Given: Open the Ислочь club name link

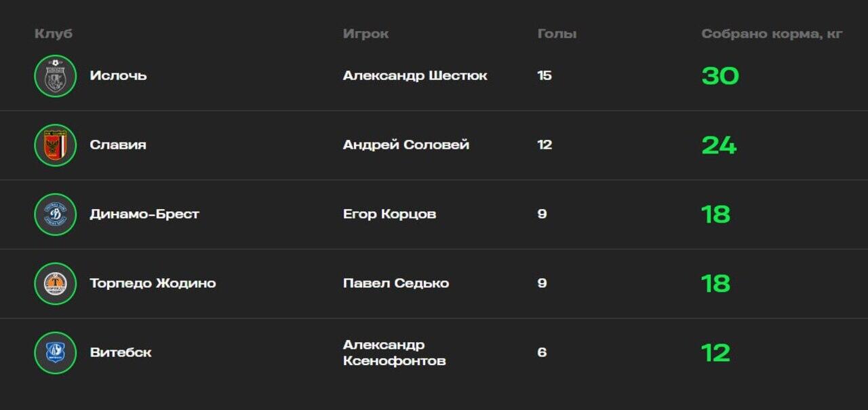Looking at the screenshot, I should coord(118,76).
